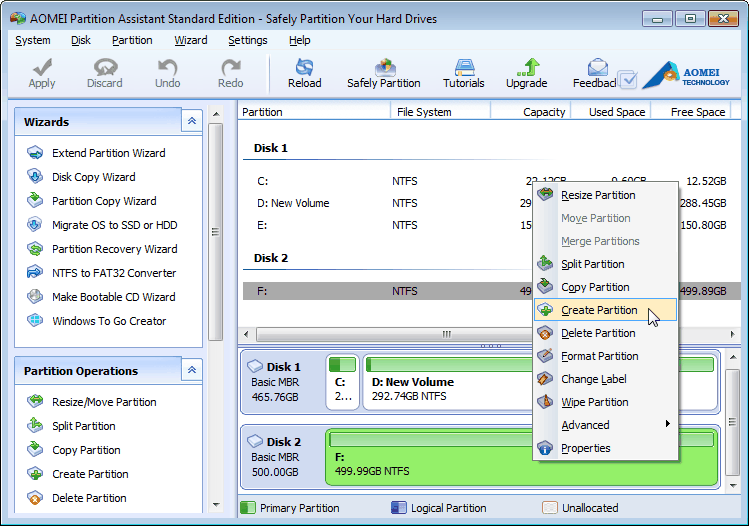
Task: Click the AOMEI Technology logo
Action: pos(686,75)
